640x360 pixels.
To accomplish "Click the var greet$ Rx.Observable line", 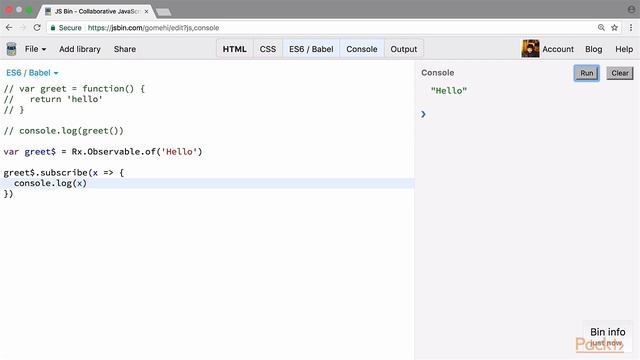I will point(103,152).
